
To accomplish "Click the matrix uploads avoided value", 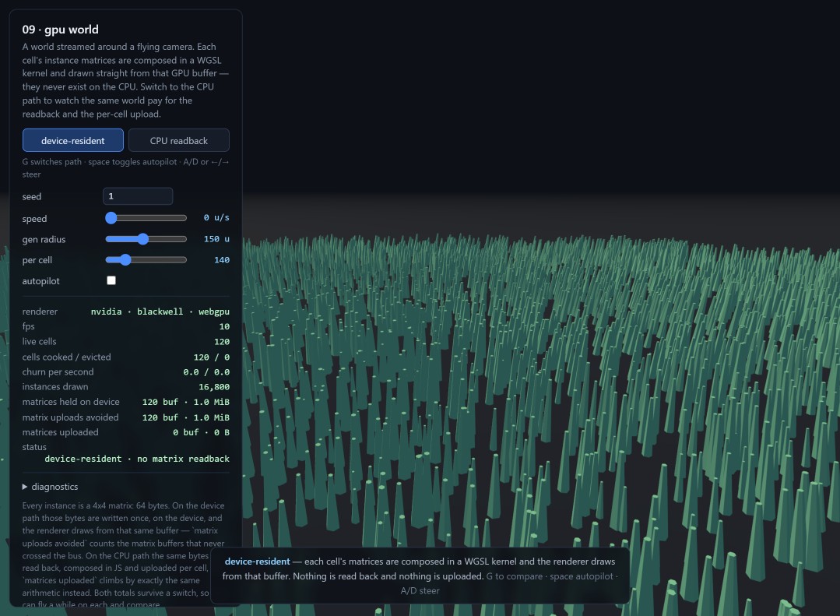I will click(186, 417).
